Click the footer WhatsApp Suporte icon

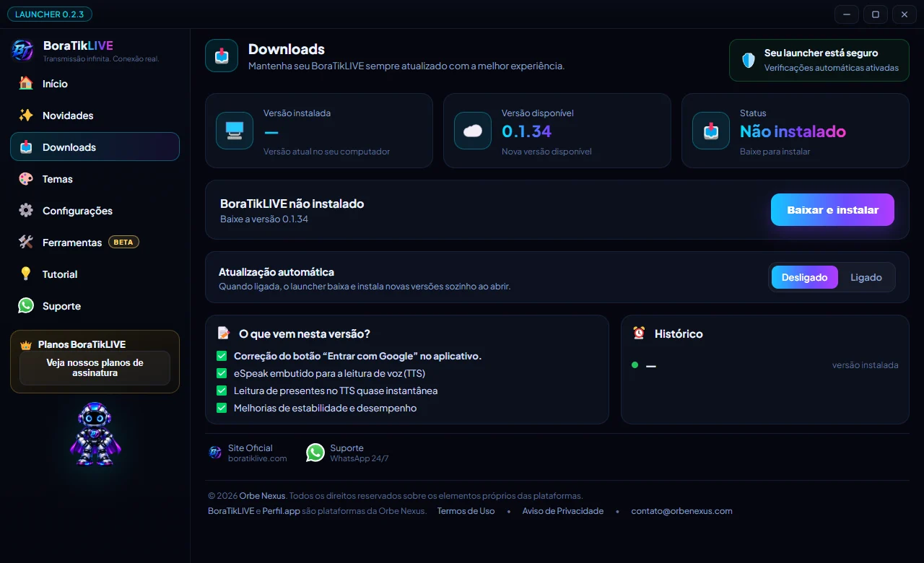[x=315, y=453]
